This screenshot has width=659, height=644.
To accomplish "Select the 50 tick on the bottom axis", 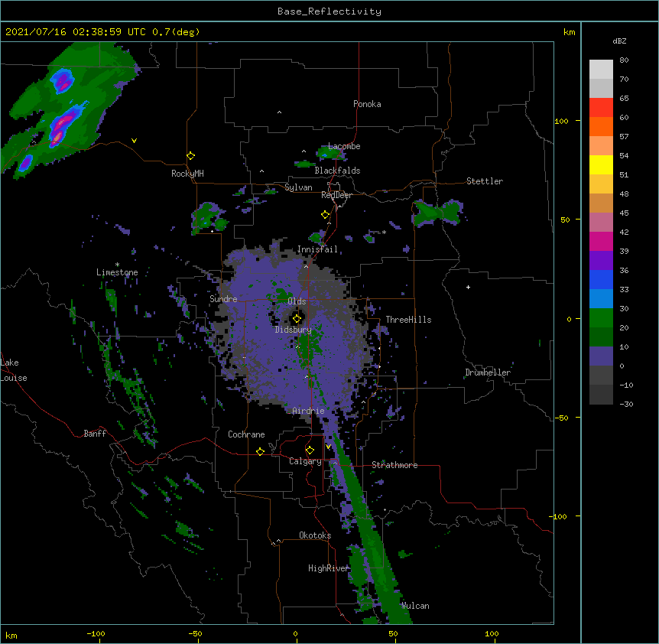I will pyautogui.click(x=393, y=633).
